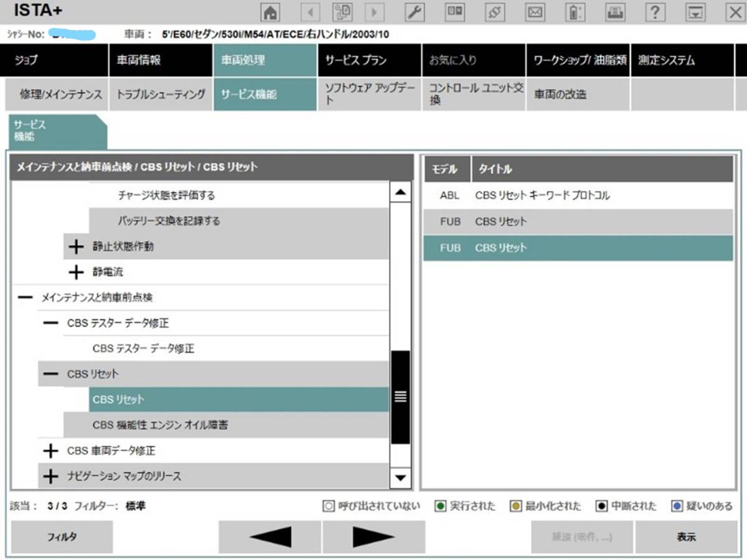
Task: Open the お気に入り tab
Action: tap(474, 60)
